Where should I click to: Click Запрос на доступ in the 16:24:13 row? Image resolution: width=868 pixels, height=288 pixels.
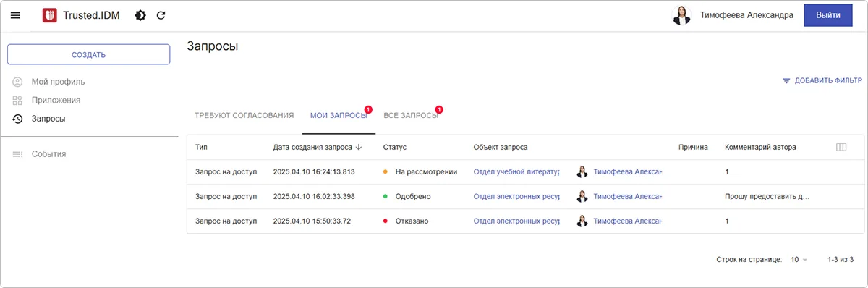point(226,172)
